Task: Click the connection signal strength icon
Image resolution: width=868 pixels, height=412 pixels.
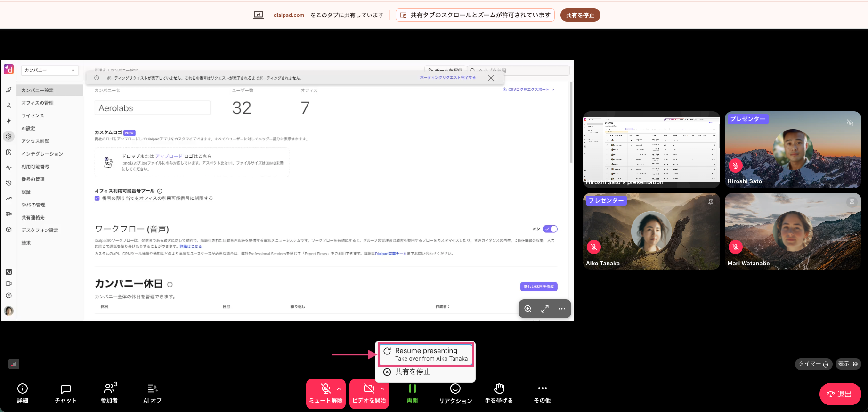Action: 14,364
